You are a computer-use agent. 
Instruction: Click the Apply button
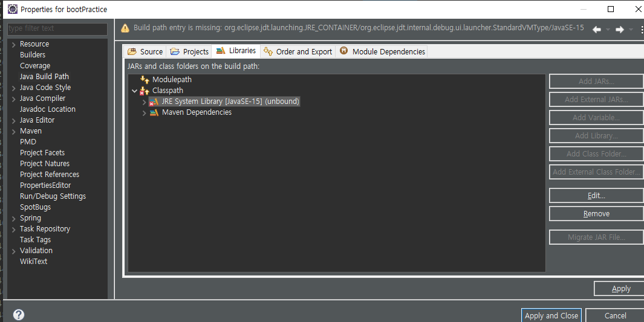[619, 289]
